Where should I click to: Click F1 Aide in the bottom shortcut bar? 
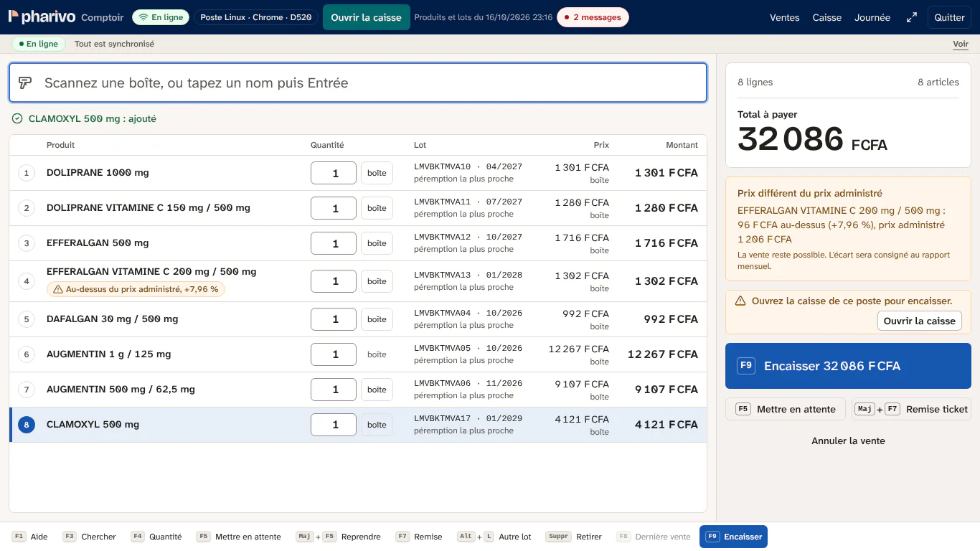coord(30,537)
